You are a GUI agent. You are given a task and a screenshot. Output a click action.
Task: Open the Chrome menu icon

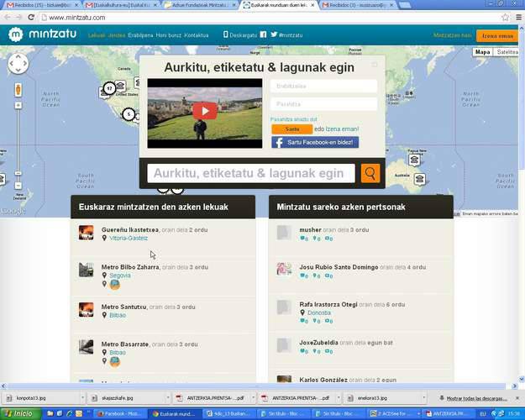click(518, 18)
